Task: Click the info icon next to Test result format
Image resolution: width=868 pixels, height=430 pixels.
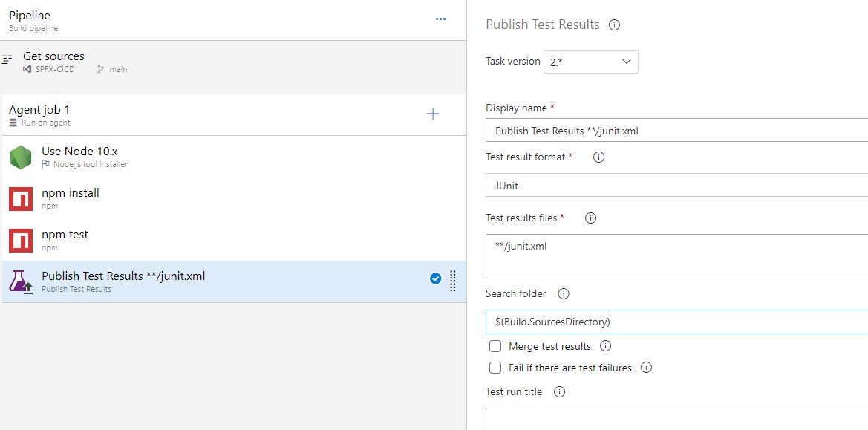Action: pyautogui.click(x=598, y=157)
